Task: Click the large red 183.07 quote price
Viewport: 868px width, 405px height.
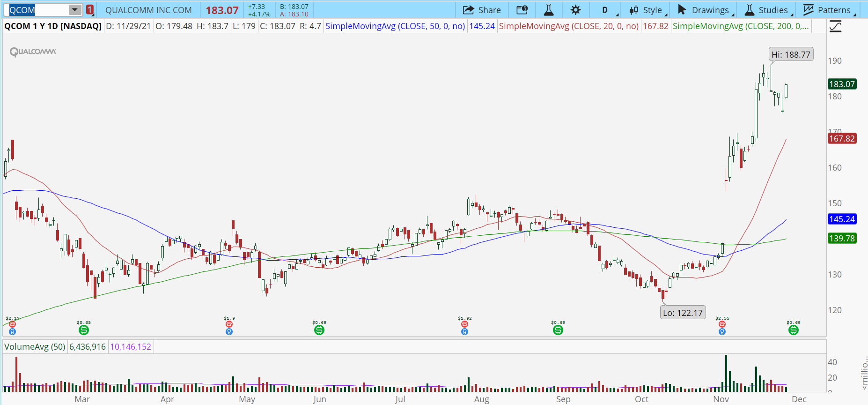Action: point(222,10)
